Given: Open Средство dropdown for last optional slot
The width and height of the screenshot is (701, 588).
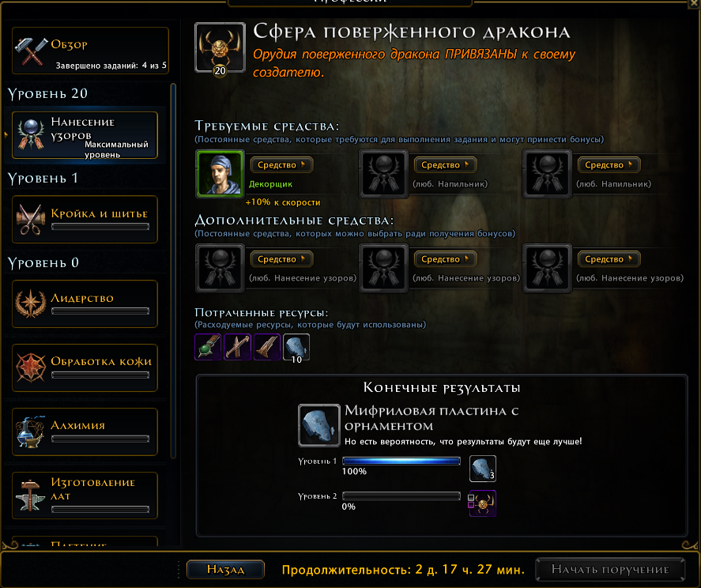Looking at the screenshot, I should tap(609, 259).
